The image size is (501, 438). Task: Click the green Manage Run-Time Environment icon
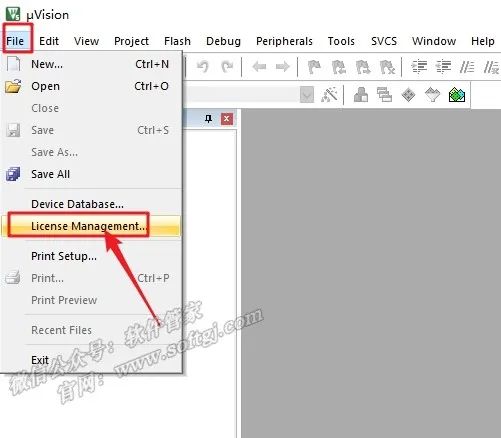click(x=457, y=95)
